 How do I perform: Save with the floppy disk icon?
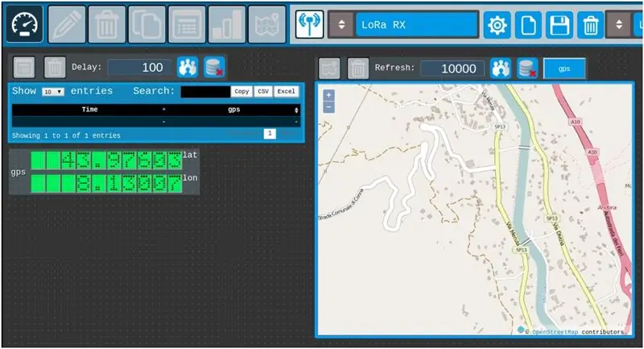[559, 25]
